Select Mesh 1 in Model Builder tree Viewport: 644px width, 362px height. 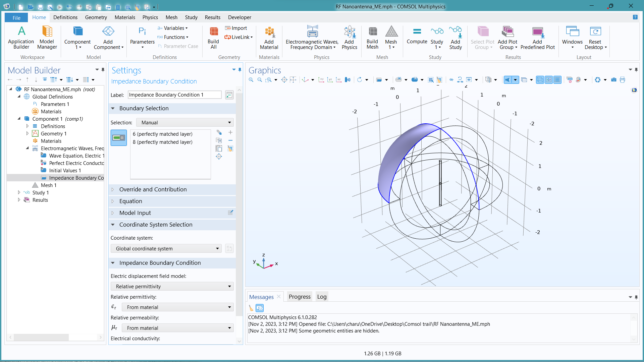48,185
